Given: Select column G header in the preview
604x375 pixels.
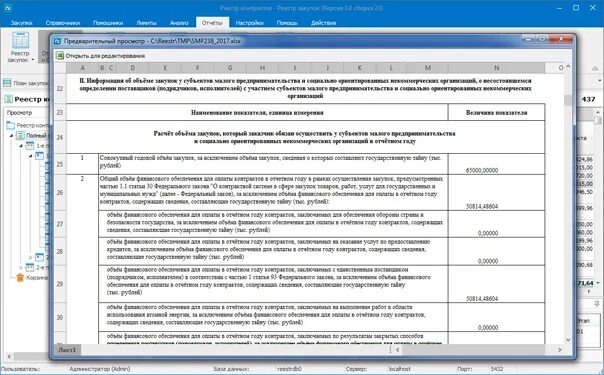Looking at the screenshot, I should (230, 68).
